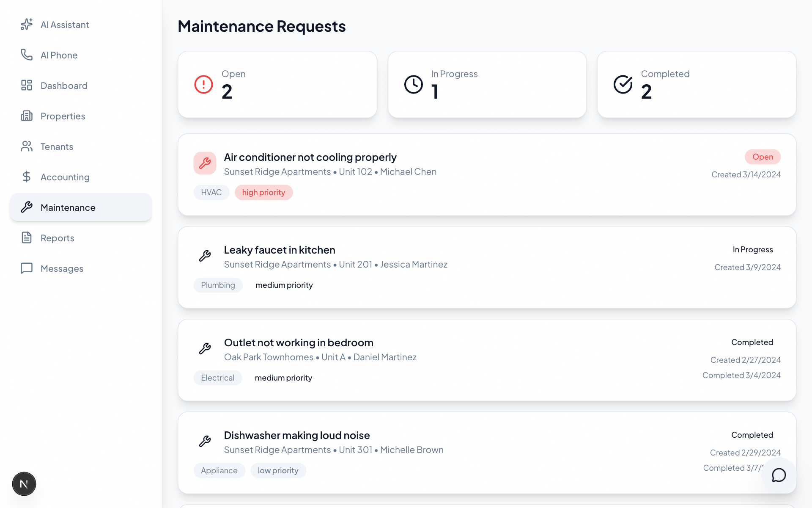Click the Dashboard grid icon

[27, 86]
